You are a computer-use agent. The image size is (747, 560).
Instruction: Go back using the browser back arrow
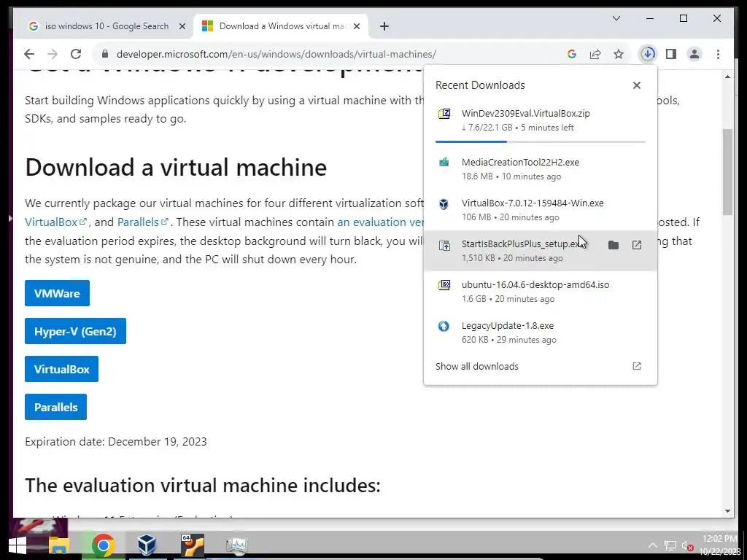pos(29,54)
